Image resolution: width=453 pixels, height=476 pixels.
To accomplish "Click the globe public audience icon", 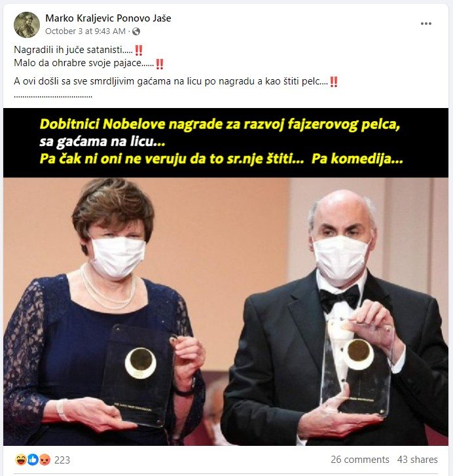I will [136, 31].
